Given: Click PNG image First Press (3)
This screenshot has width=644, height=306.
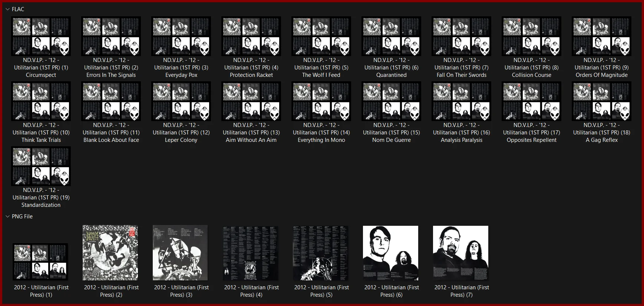Looking at the screenshot, I should tap(180, 253).
